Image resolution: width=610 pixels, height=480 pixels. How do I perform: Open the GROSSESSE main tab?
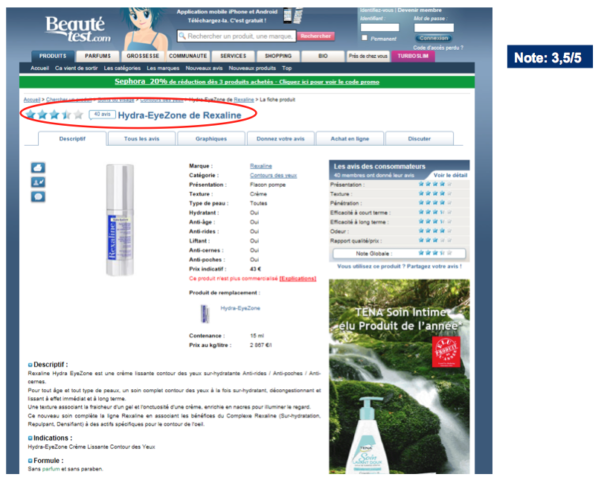click(143, 56)
